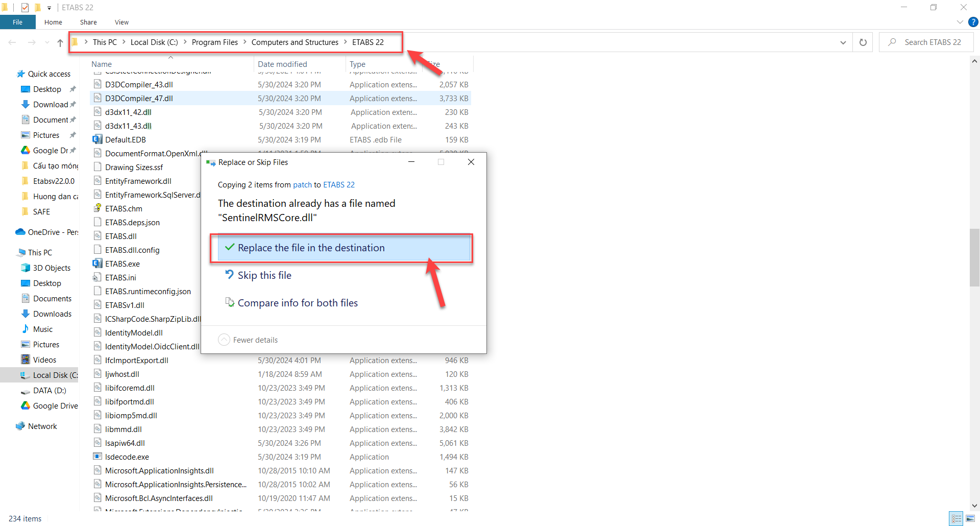
Task: Click the OneDrive cloud icon in sidebar
Action: [x=20, y=232]
